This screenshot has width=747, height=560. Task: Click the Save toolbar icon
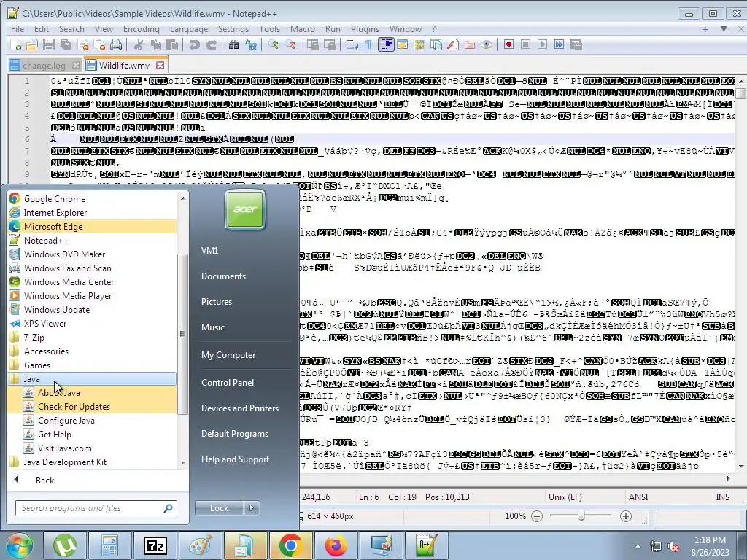49,44
